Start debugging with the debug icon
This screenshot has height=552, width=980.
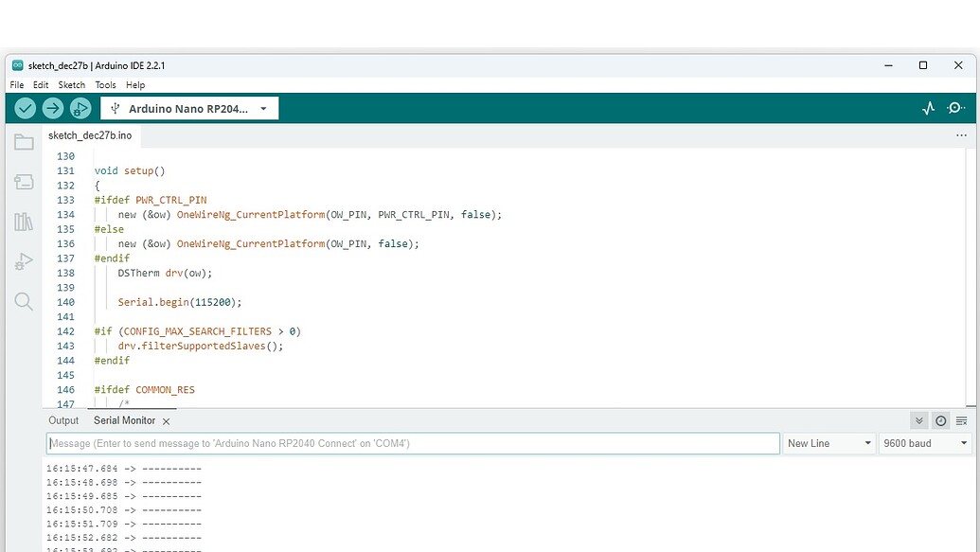coord(81,108)
